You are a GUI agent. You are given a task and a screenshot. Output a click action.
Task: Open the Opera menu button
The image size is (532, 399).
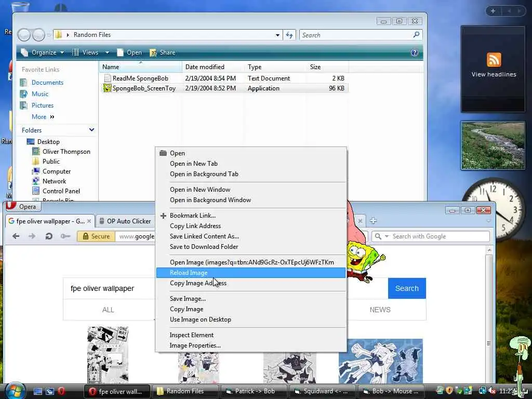click(x=23, y=207)
